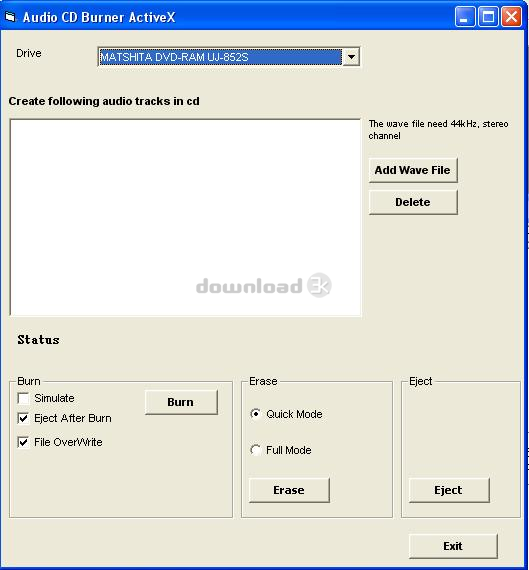Choose Full Mode erase option
The image size is (529, 570).
click(256, 450)
